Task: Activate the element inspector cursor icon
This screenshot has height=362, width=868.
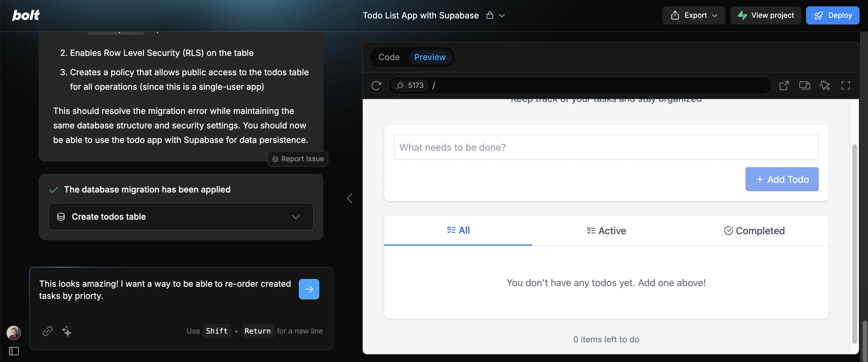Action: 825,85
